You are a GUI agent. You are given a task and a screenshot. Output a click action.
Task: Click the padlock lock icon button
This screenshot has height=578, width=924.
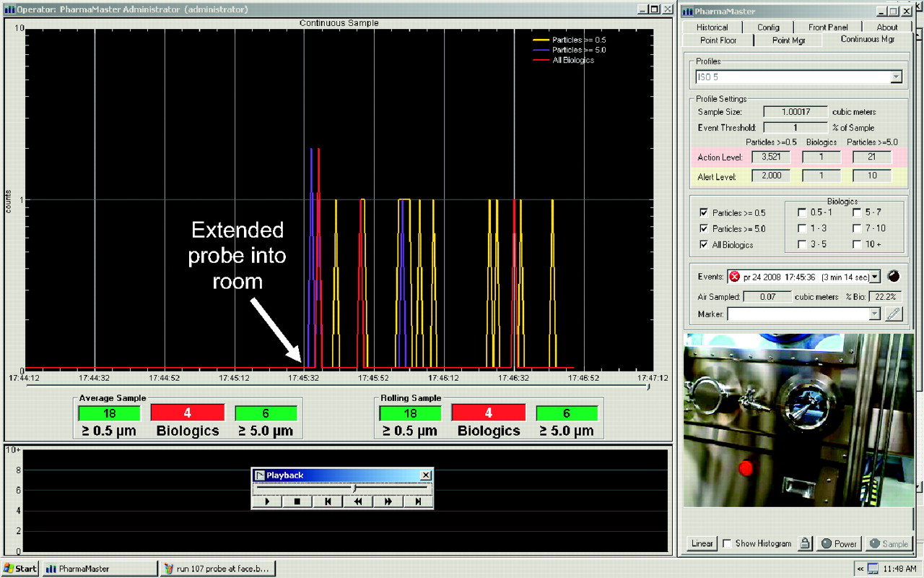(805, 543)
